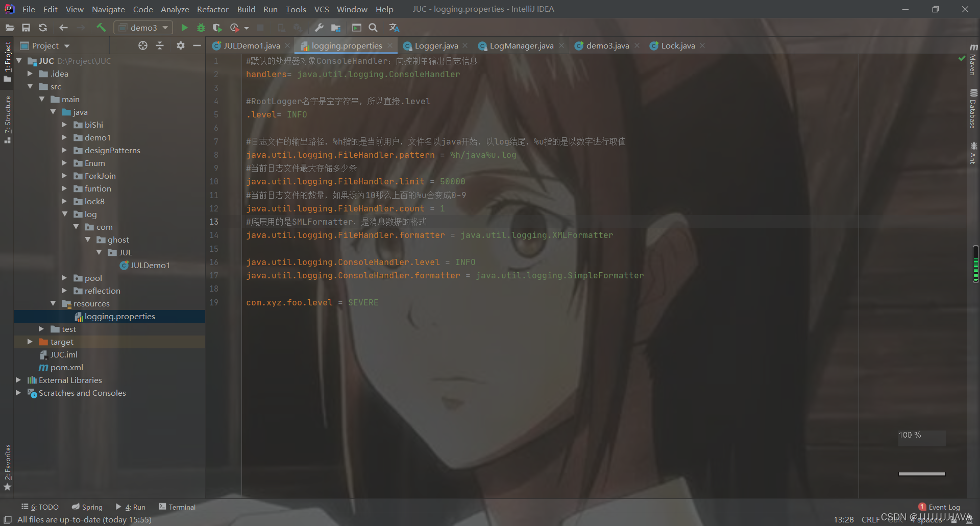Image resolution: width=980 pixels, height=526 pixels.
Task: Toggle the Z: Structure side tool window
Action: coord(7,119)
